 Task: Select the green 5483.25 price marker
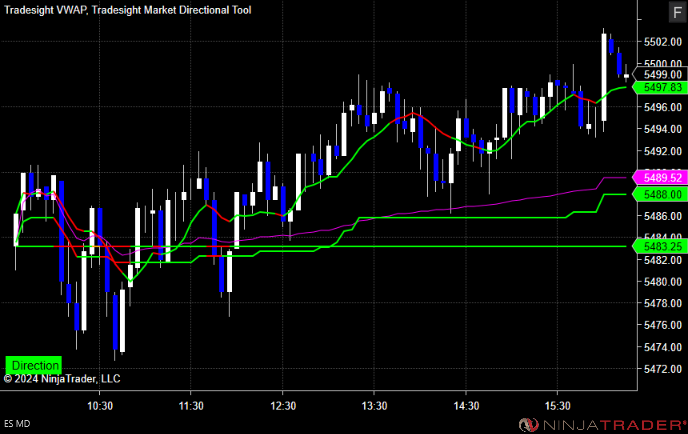pos(662,247)
